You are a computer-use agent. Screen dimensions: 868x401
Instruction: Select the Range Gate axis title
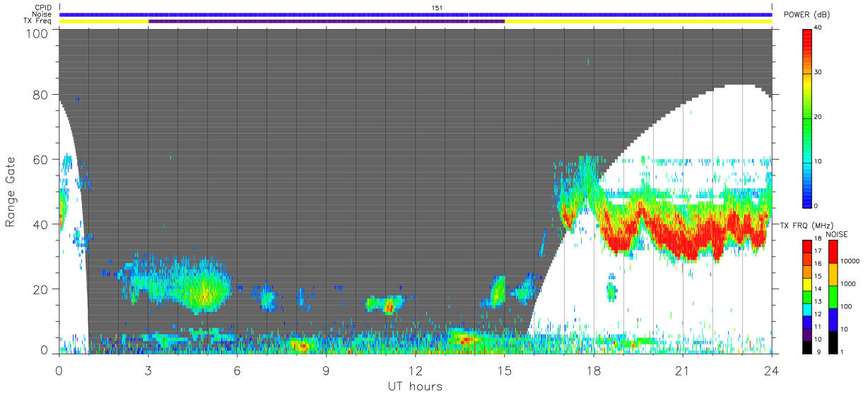pos(11,191)
